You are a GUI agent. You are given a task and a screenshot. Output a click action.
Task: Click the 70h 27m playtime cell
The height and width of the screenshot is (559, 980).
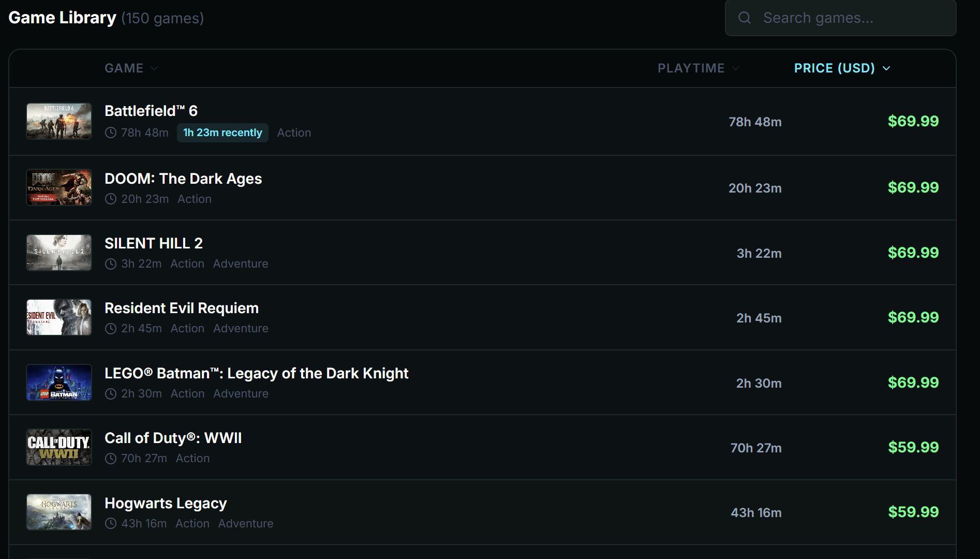(x=756, y=448)
